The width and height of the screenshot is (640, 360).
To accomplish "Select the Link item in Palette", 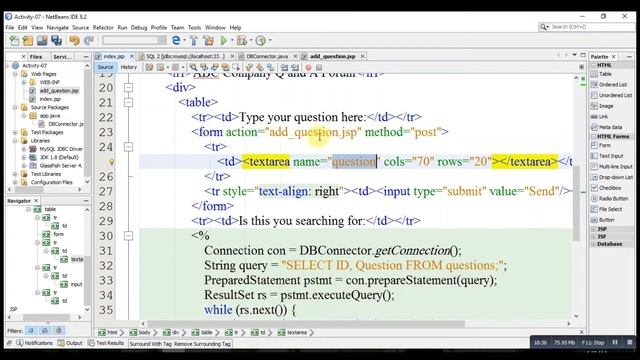I will pyautogui.click(x=603, y=116).
